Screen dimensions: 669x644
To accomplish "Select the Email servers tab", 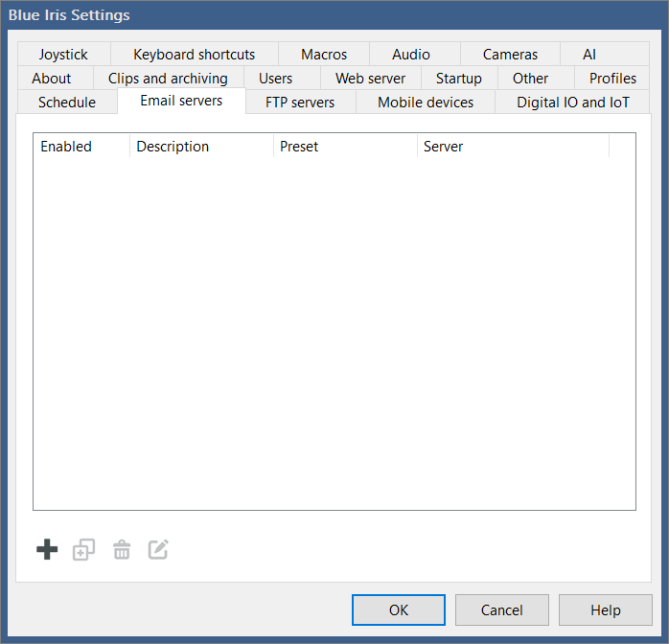I will [181, 101].
